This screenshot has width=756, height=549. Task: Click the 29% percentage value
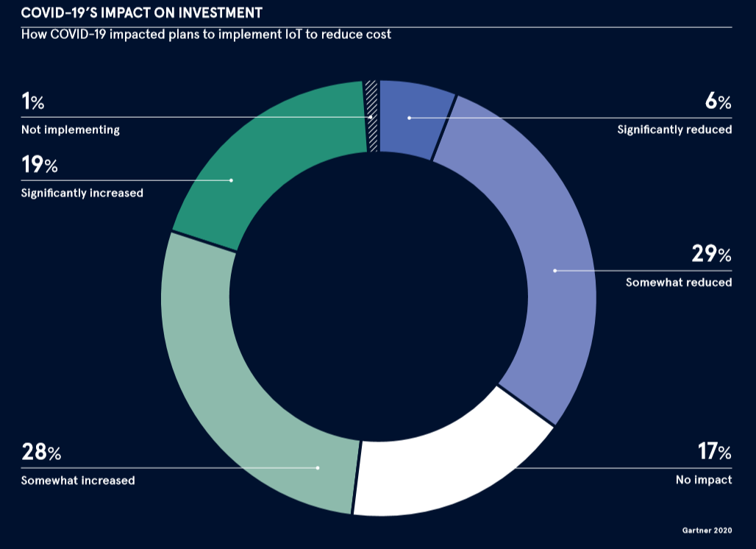pos(710,255)
